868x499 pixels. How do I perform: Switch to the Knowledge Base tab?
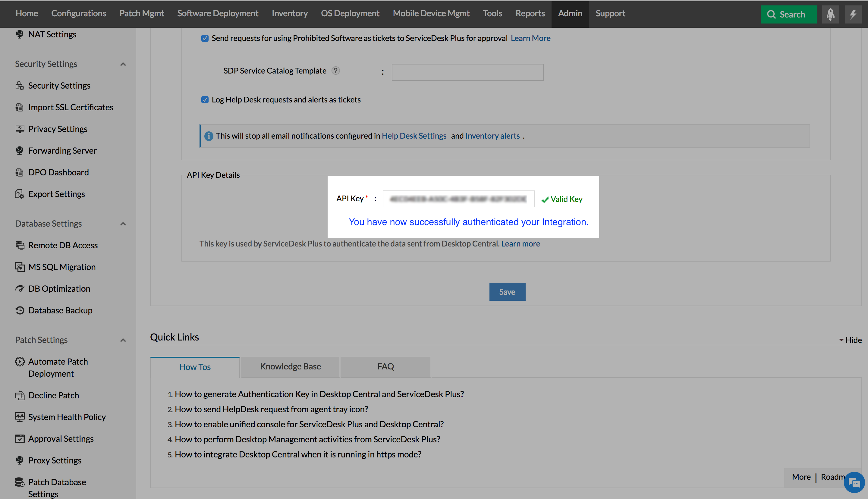pos(290,366)
